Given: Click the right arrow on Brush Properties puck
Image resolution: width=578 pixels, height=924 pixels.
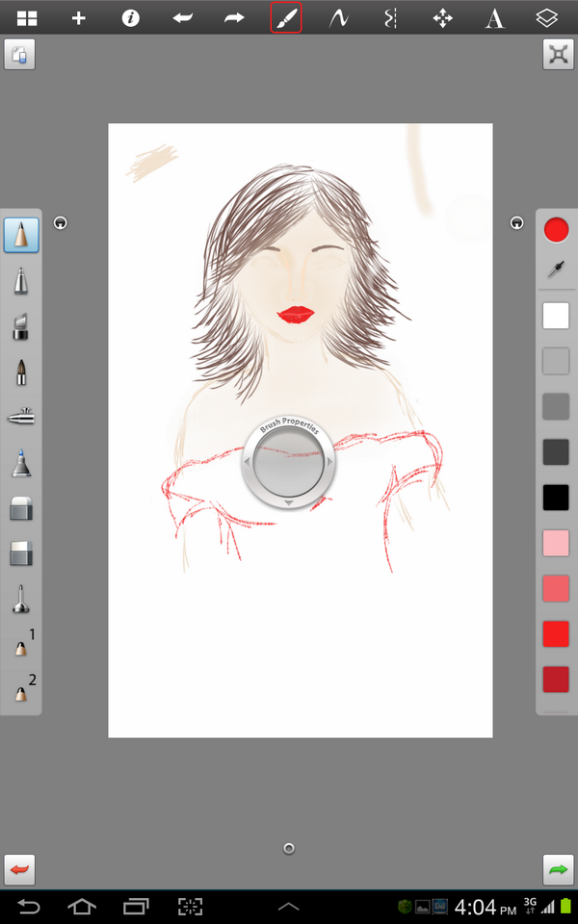Looking at the screenshot, I should click(329, 462).
